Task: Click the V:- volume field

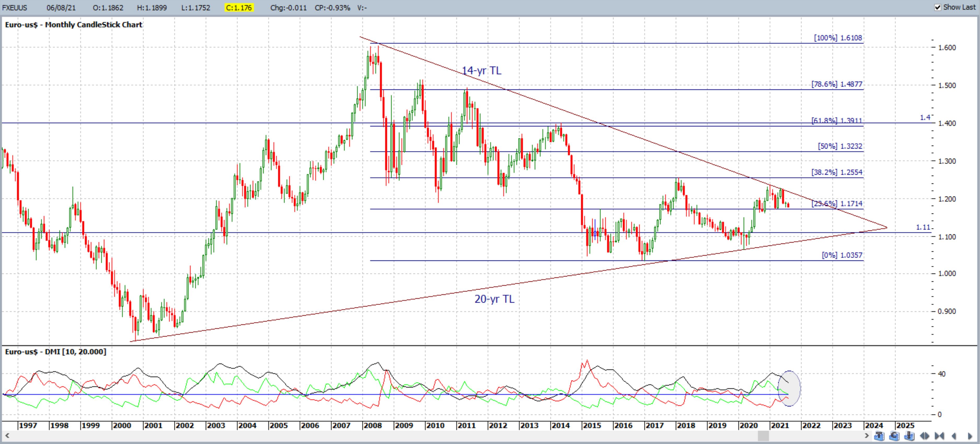Action: pos(362,8)
